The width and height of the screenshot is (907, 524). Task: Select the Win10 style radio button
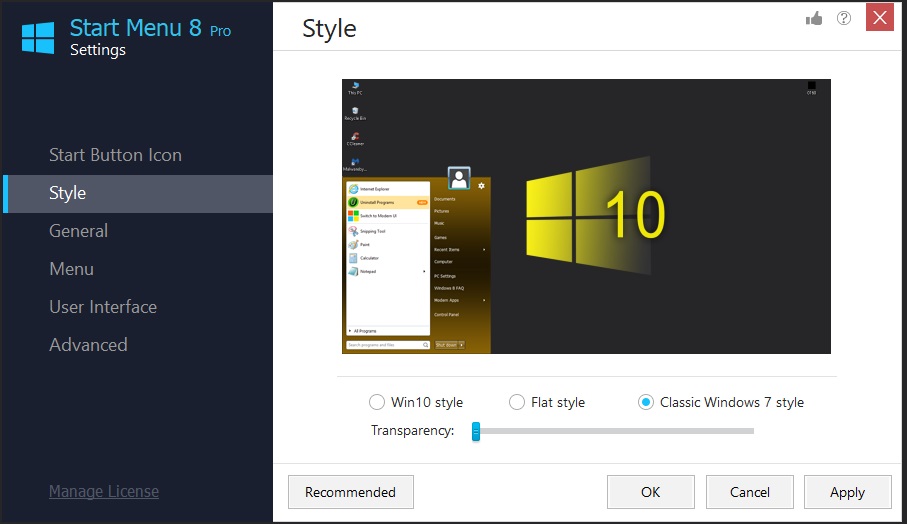pos(377,402)
